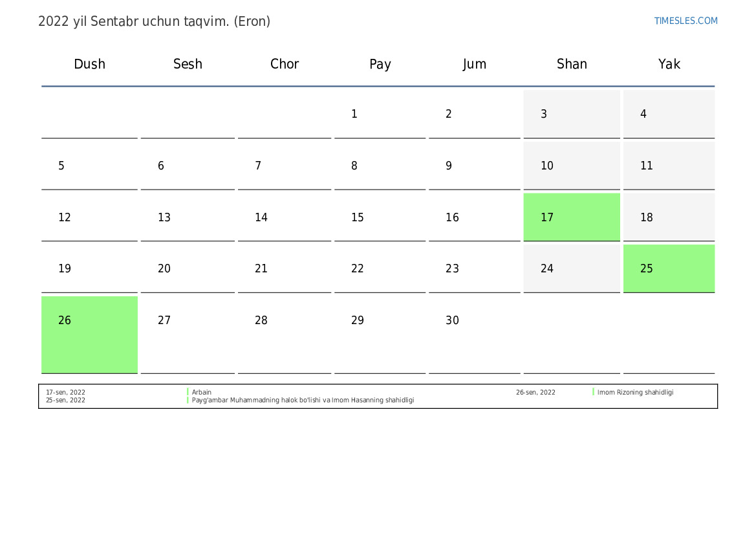Click the green holiday cell for 25
The height and width of the screenshot is (535, 756).
[x=669, y=268]
